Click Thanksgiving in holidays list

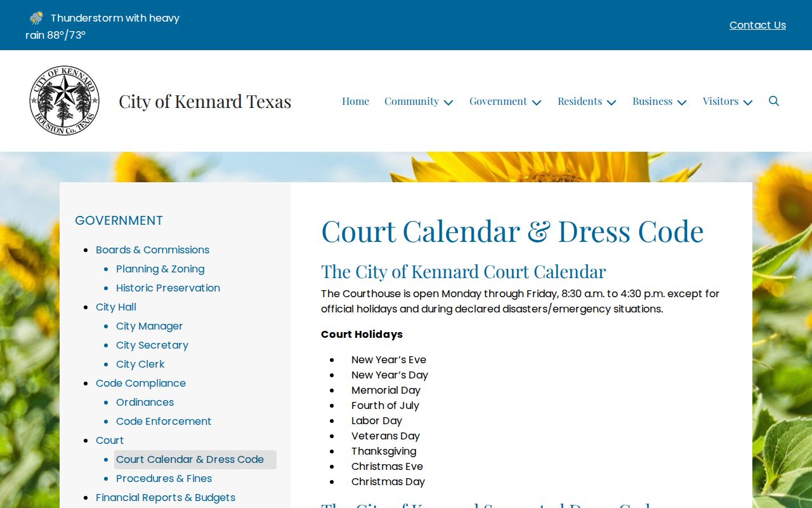tap(384, 451)
